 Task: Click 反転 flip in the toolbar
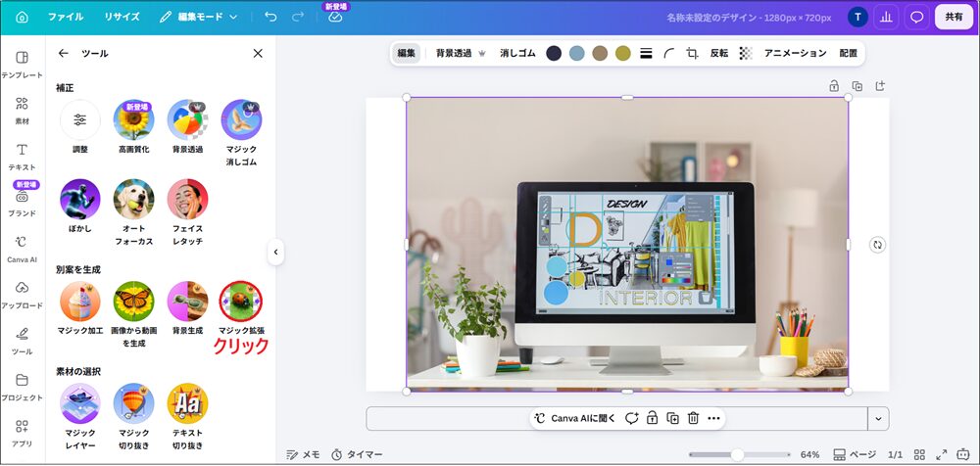click(718, 54)
